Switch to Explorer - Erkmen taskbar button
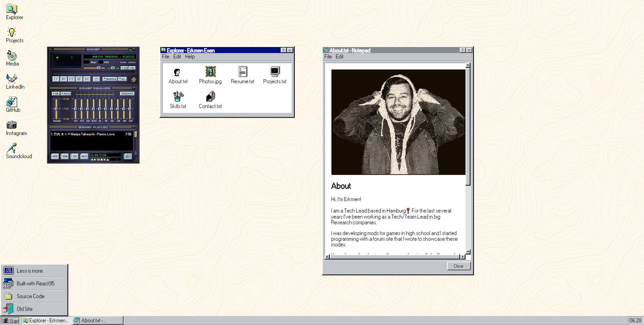 [x=47, y=321]
